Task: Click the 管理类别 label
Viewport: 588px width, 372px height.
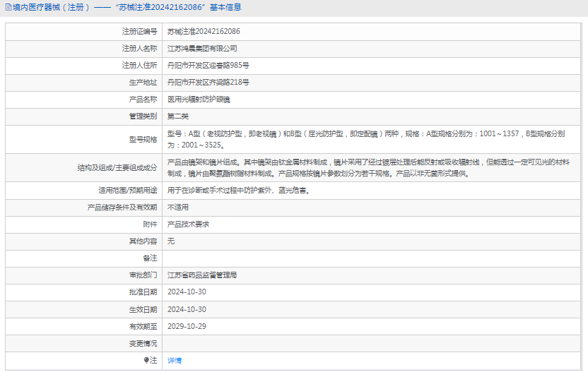Action: [143, 116]
